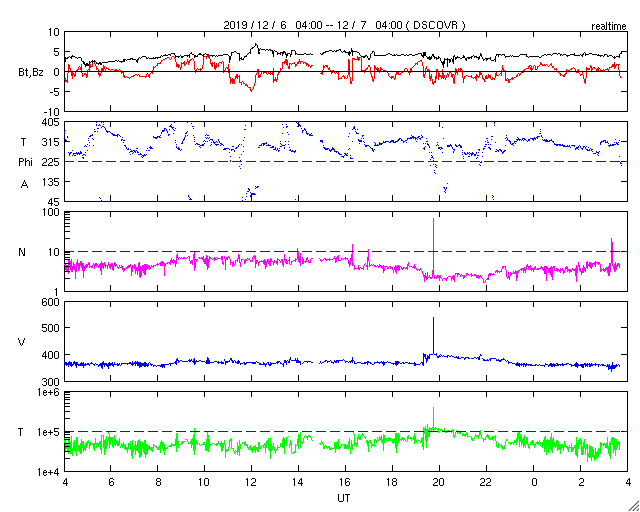Click the "realtime" label in top corner
640x512 pixels.
[x=607, y=23]
